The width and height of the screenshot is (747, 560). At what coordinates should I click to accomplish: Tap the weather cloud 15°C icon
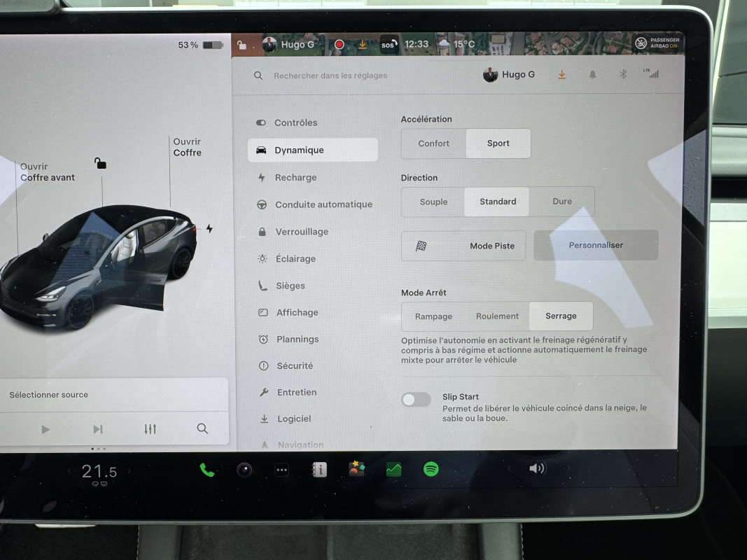coord(457,44)
